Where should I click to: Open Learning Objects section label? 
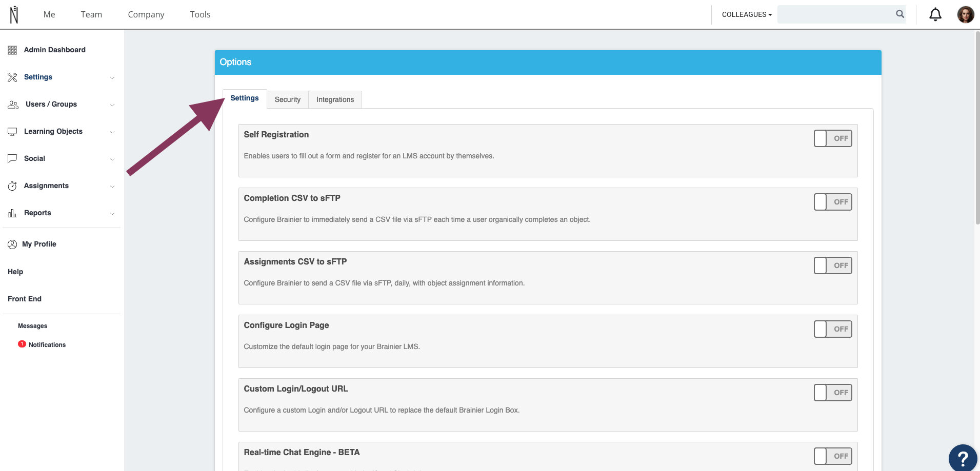coord(53,131)
